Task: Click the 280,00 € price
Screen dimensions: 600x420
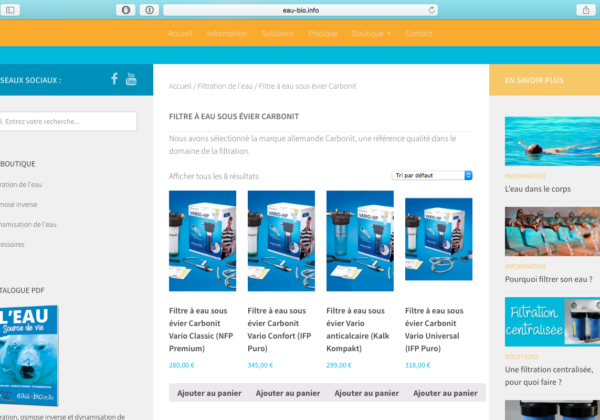Action: 181,365
